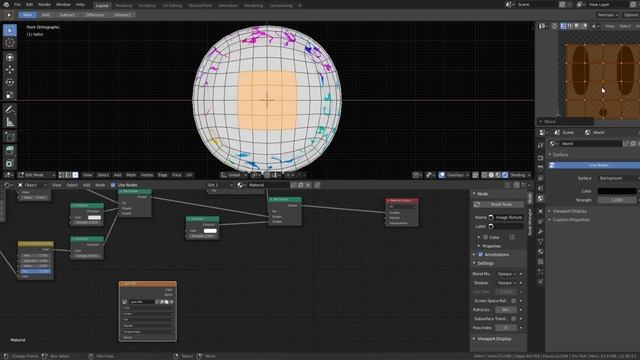Open the Window menu
This screenshot has width=640, height=360.
(63, 5)
